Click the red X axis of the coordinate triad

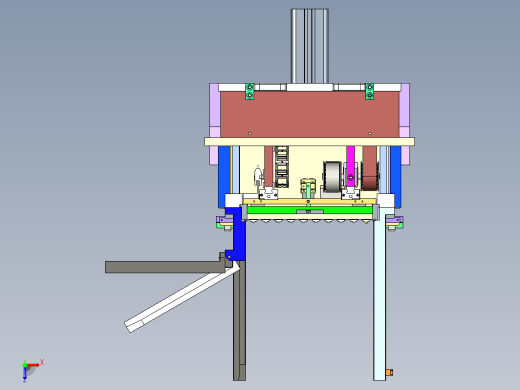coord(33,365)
